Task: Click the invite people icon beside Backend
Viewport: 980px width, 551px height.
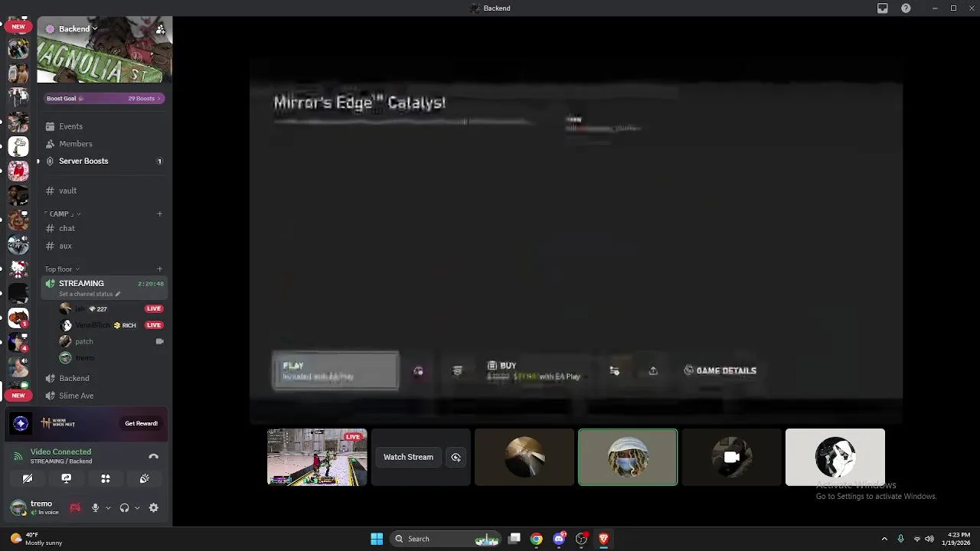Action: 160,29
